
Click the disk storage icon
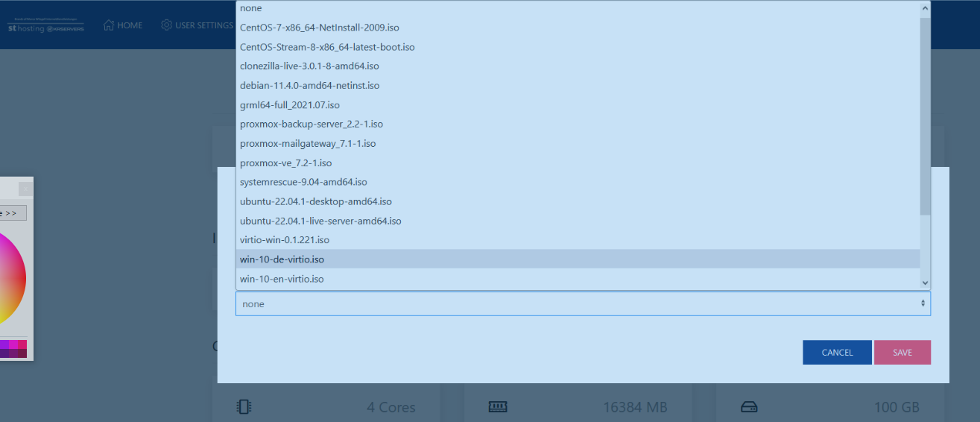(749, 407)
